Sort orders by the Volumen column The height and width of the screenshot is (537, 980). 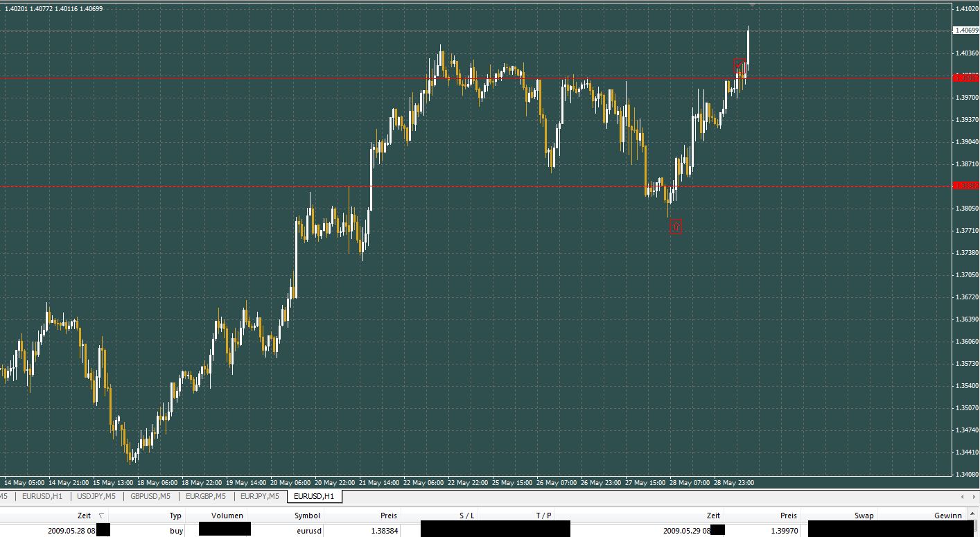point(227,516)
